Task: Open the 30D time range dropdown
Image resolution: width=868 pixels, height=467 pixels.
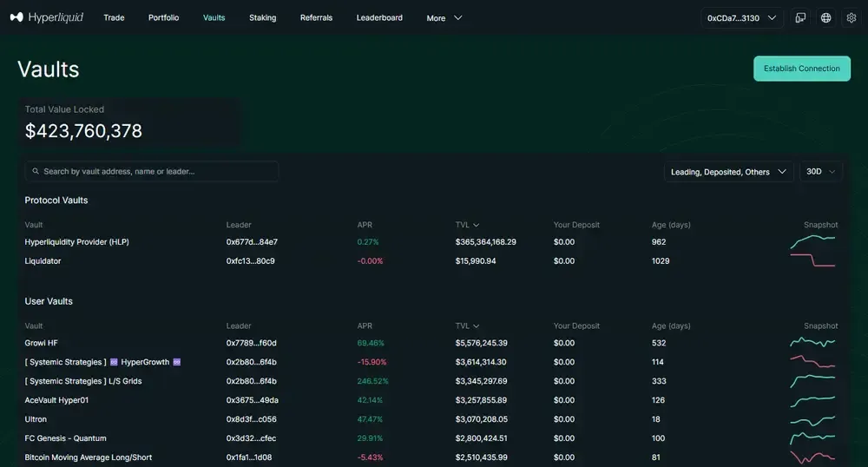Action: 820,172
